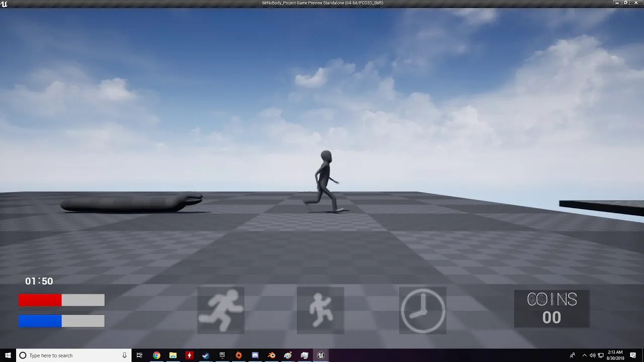Screen dimensions: 644x362
Task: Click the game preview window title text
Action: click(323, 3)
